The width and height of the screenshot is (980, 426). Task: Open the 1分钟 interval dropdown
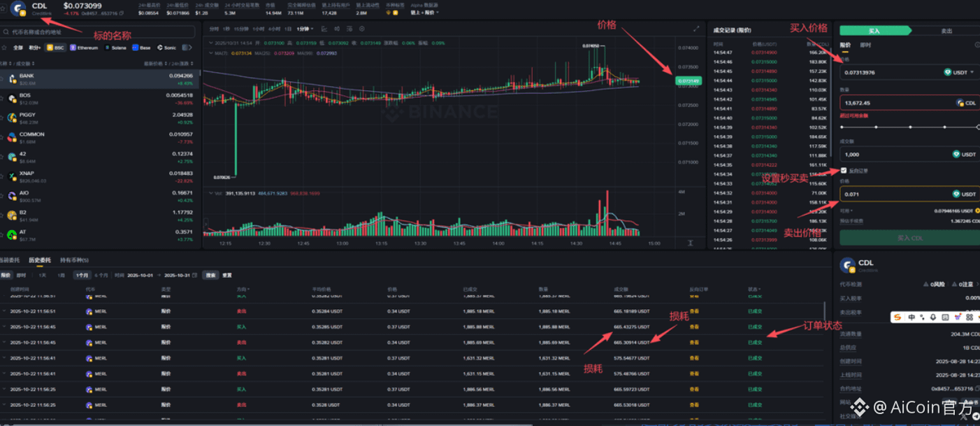305,29
